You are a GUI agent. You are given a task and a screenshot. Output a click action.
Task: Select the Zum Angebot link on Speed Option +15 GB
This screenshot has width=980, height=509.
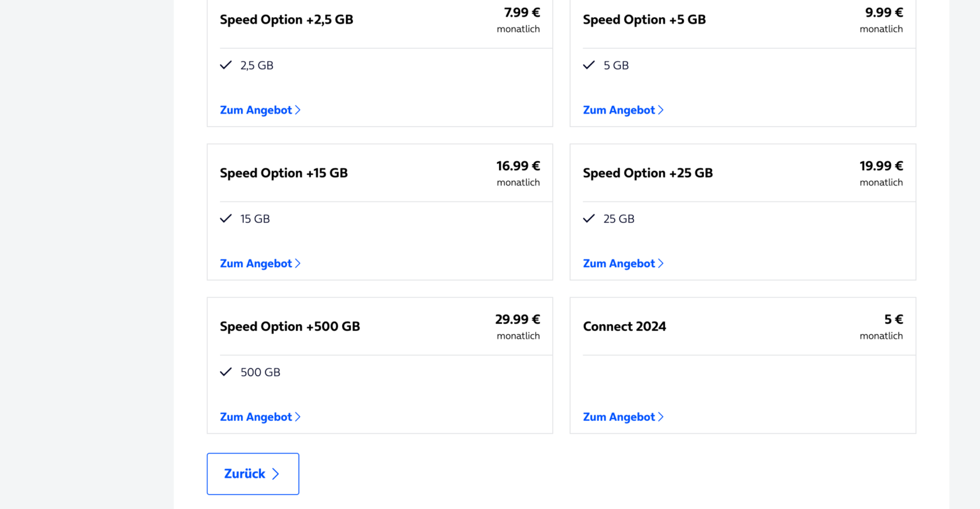(x=256, y=263)
